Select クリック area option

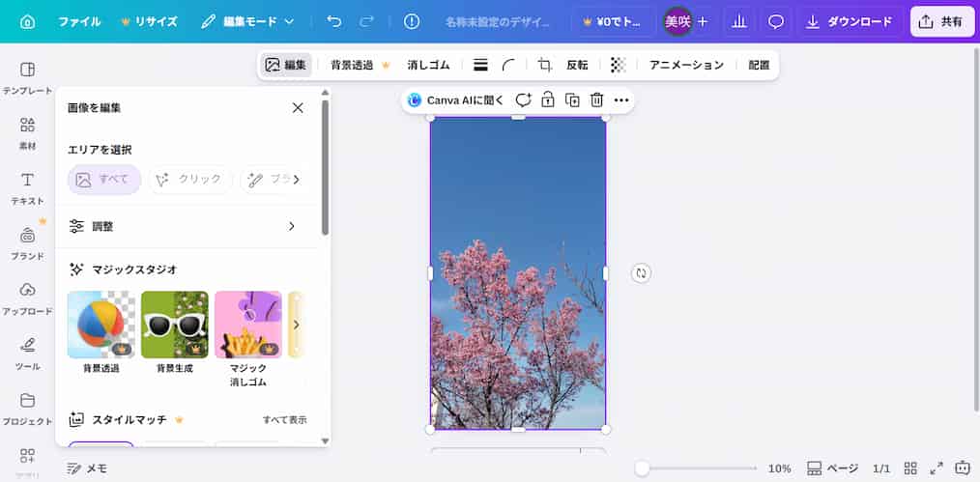pos(190,180)
